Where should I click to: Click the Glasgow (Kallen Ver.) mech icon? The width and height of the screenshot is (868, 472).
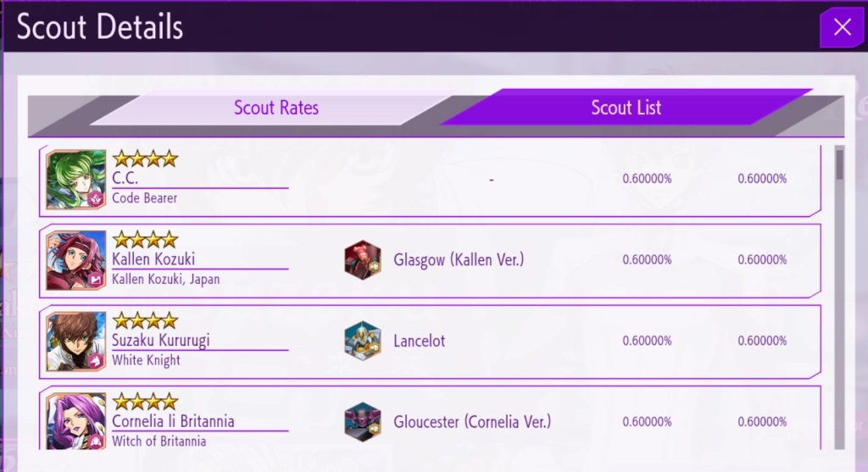pos(363,260)
